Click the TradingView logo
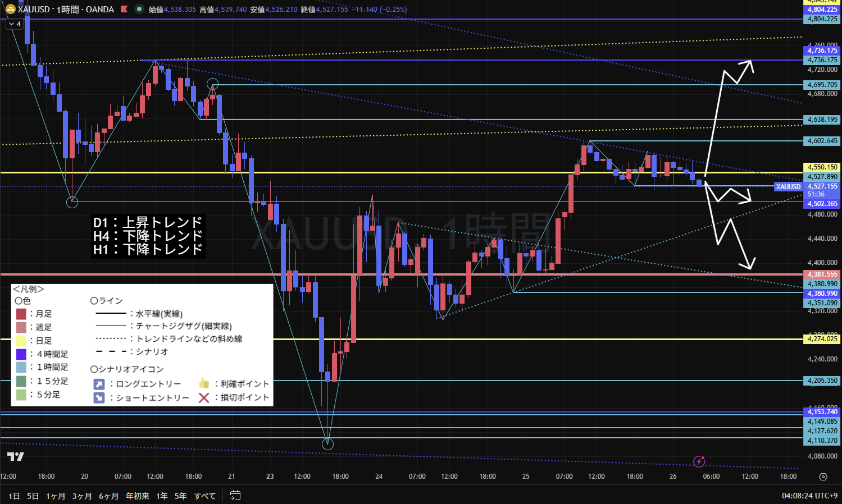Screen dimensions: 842x504 (x=16, y=457)
